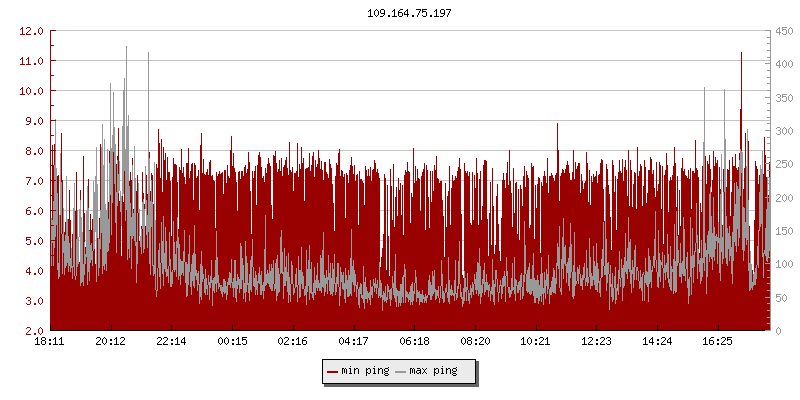The height and width of the screenshot is (400, 800).
Task: Click the 16:25 time axis label
Action: [x=718, y=342]
